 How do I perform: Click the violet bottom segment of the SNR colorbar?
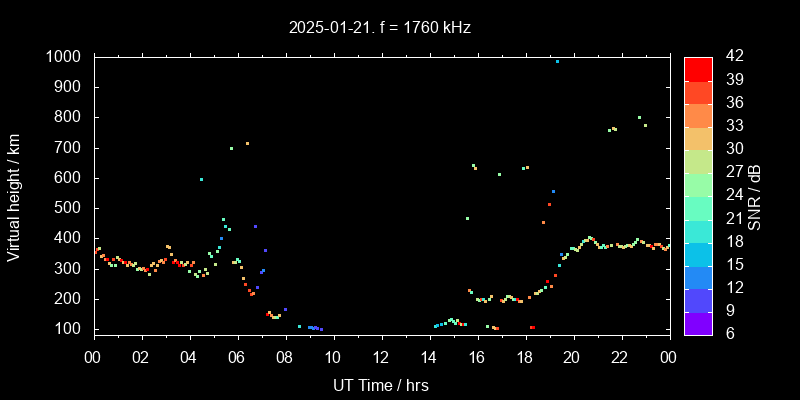(697, 322)
